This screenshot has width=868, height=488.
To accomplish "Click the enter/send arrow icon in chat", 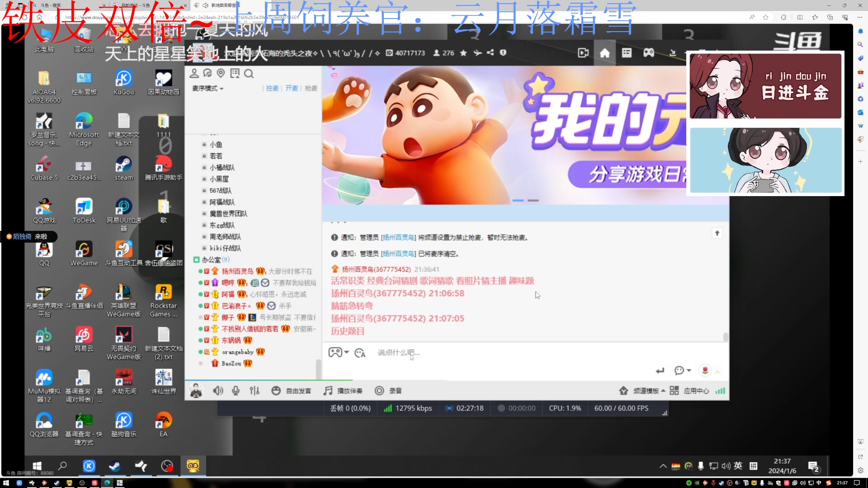I will [x=660, y=371].
